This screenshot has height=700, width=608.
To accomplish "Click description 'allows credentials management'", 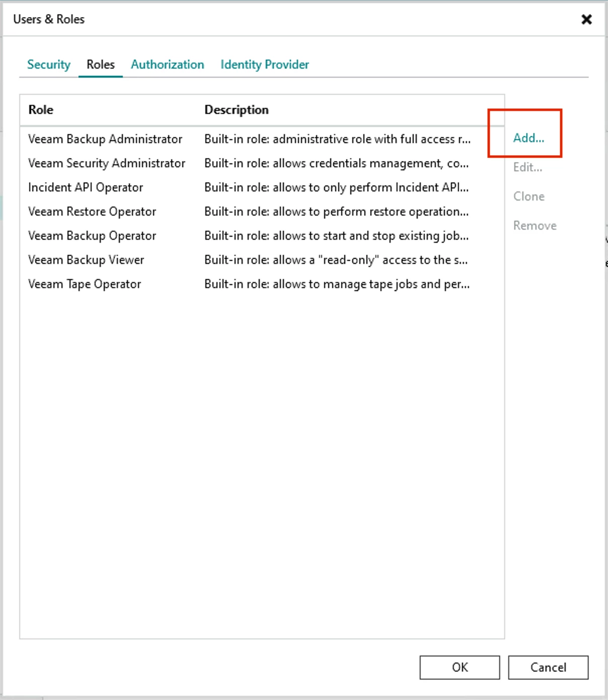I will (337, 163).
